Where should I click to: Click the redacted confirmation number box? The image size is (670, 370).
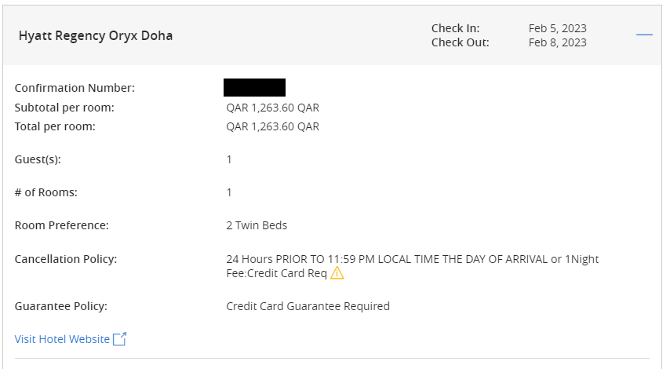pos(255,88)
